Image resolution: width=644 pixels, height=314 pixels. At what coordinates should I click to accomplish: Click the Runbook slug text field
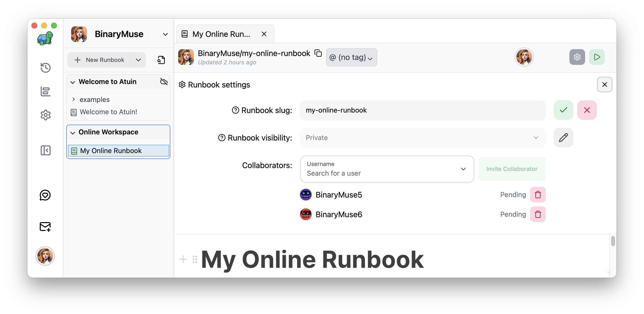[422, 110]
